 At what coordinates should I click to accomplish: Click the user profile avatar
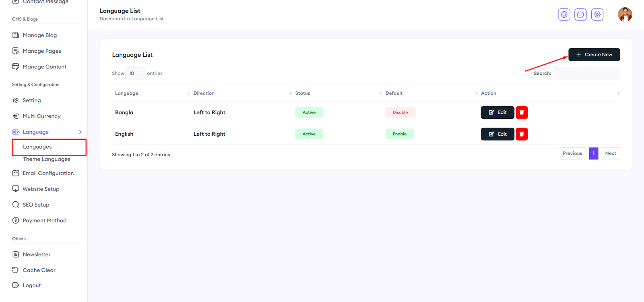(x=625, y=14)
